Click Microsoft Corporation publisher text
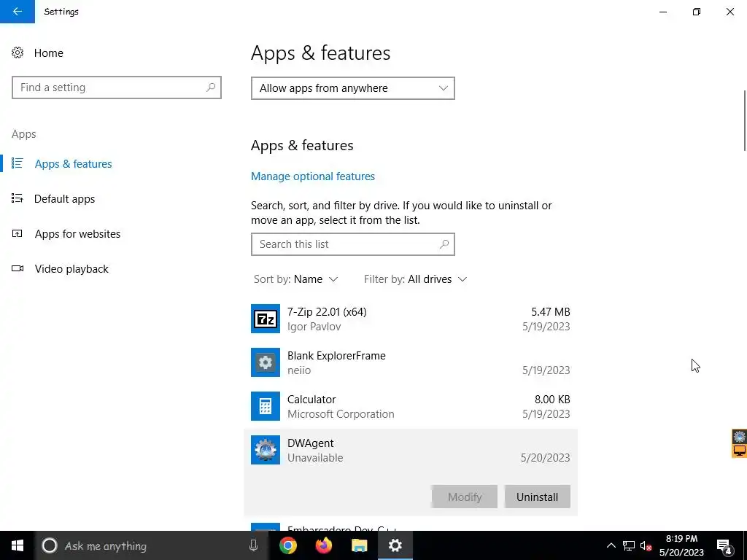Image resolution: width=747 pixels, height=560 pixels. 341,414
